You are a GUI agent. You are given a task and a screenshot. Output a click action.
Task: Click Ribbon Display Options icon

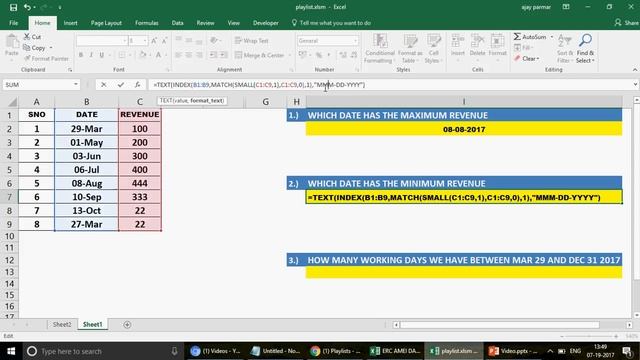[566, 7]
